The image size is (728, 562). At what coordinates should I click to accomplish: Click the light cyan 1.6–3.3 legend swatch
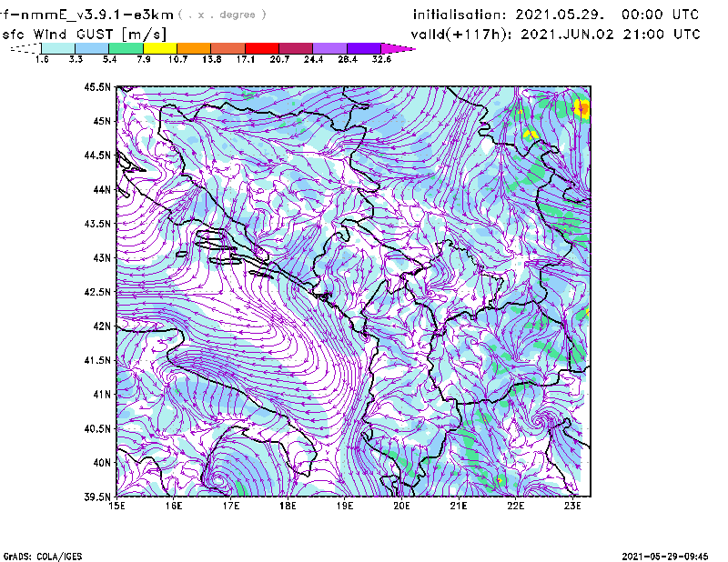(58, 48)
